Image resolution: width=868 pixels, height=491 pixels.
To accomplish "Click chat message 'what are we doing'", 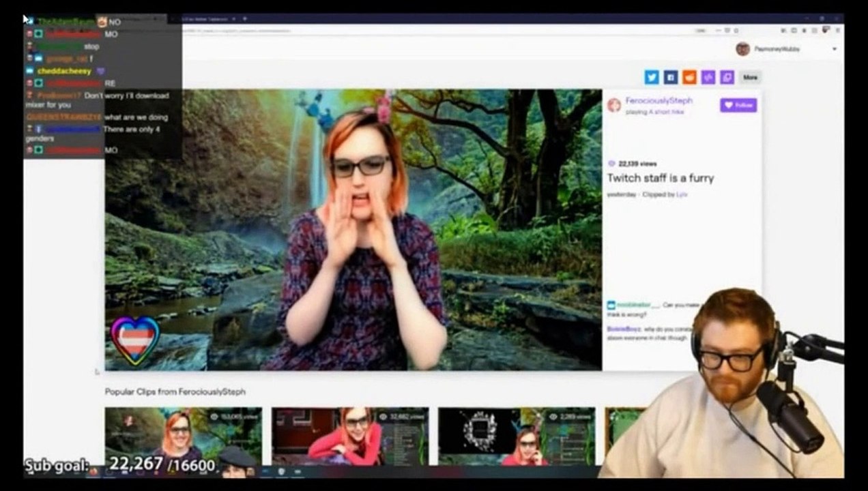I will 136,117.
